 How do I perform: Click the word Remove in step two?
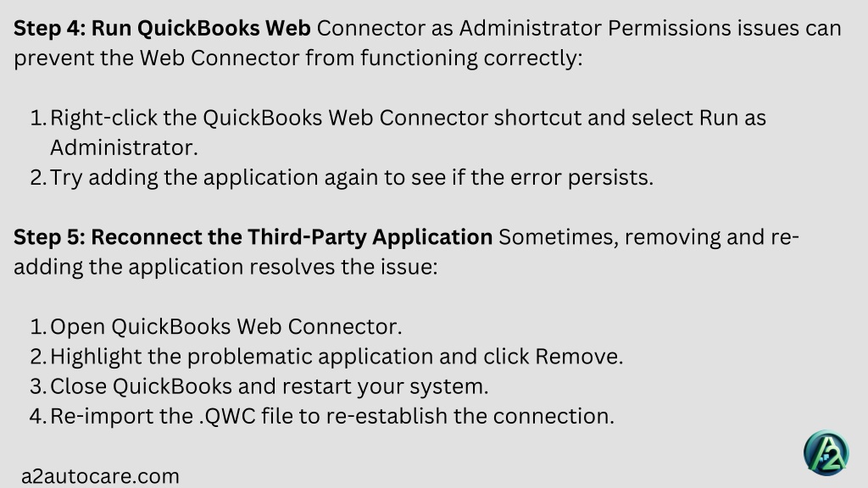click(578, 357)
